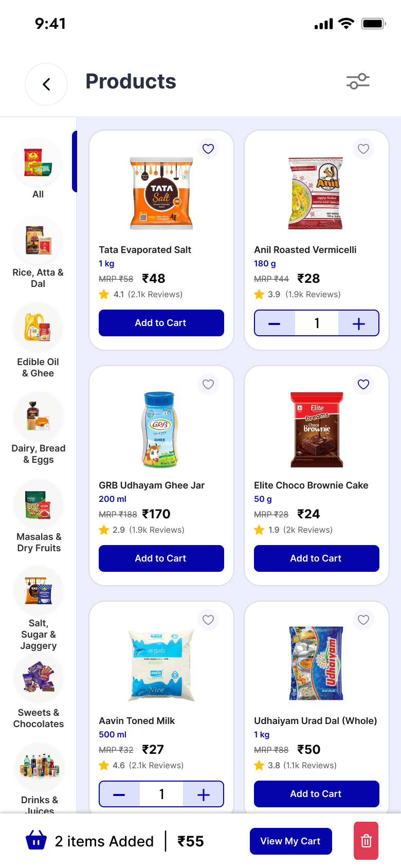Delete cart using red trash icon
Viewport: 401px width, 868px height.
pos(366,841)
